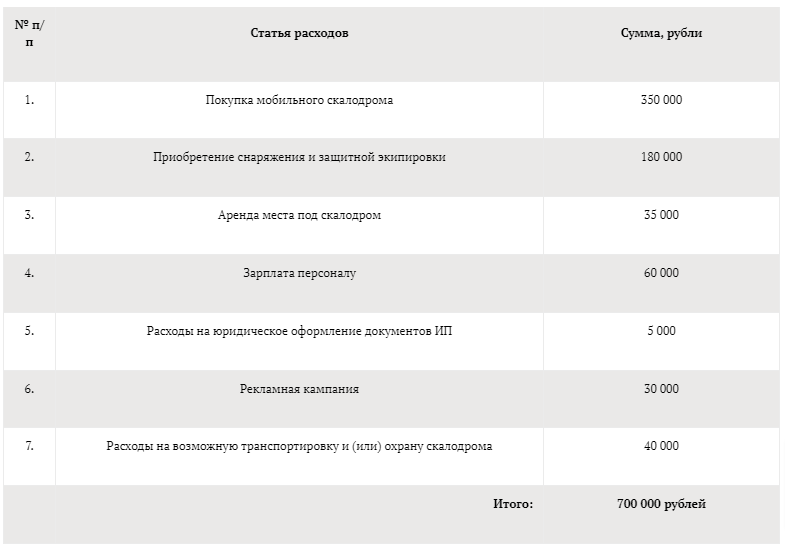785x548 pixels.
Task: Click the 'Итого:' label
Action: [513, 504]
